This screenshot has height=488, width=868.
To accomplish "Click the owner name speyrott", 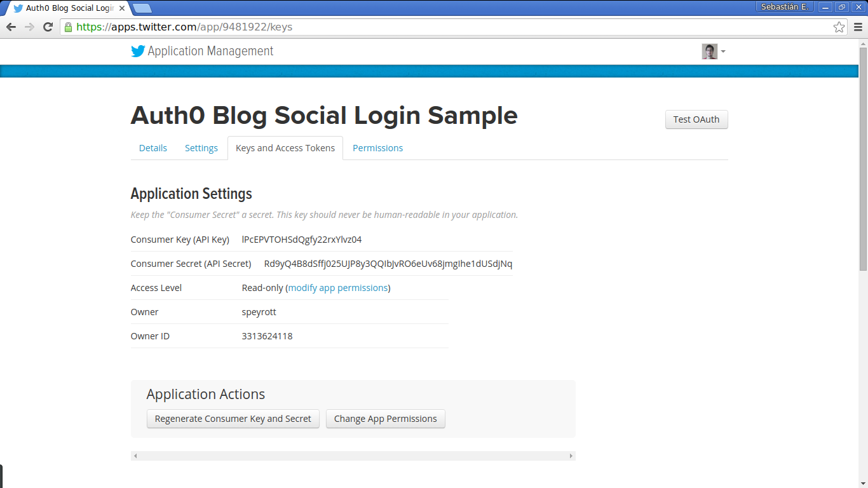I will (259, 312).
